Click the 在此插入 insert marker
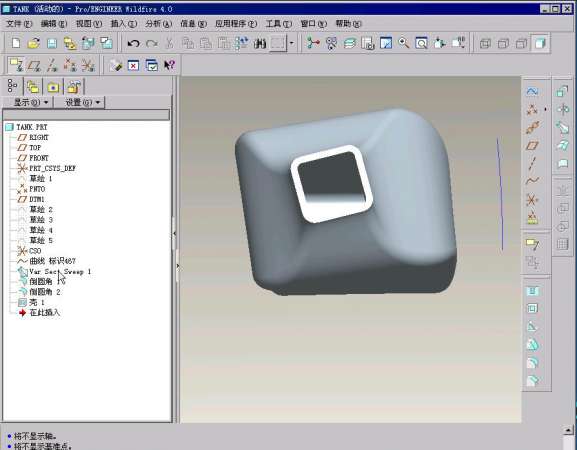 45,312
